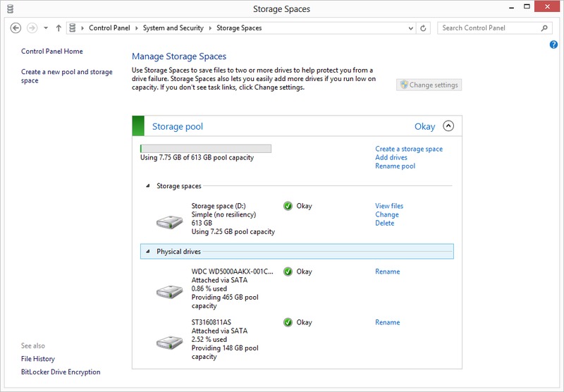Screen dimensions: 564x392
Task: Click the Change settings button
Action: (429, 85)
